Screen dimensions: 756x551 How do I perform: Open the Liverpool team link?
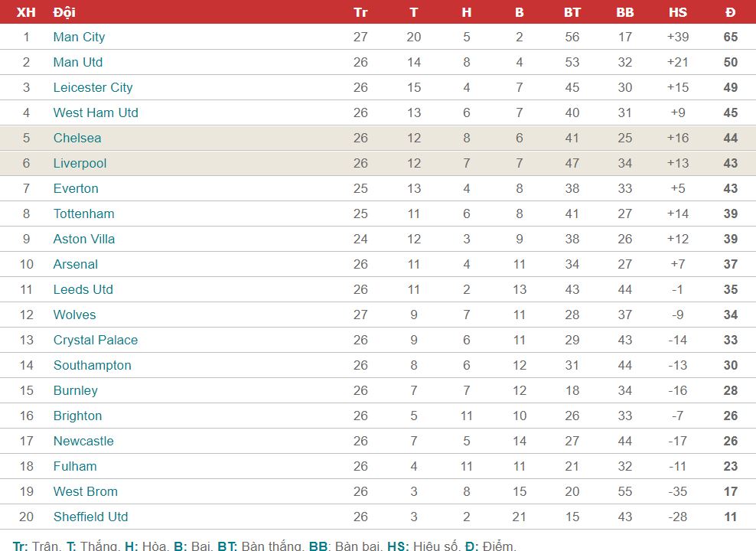click(x=80, y=164)
